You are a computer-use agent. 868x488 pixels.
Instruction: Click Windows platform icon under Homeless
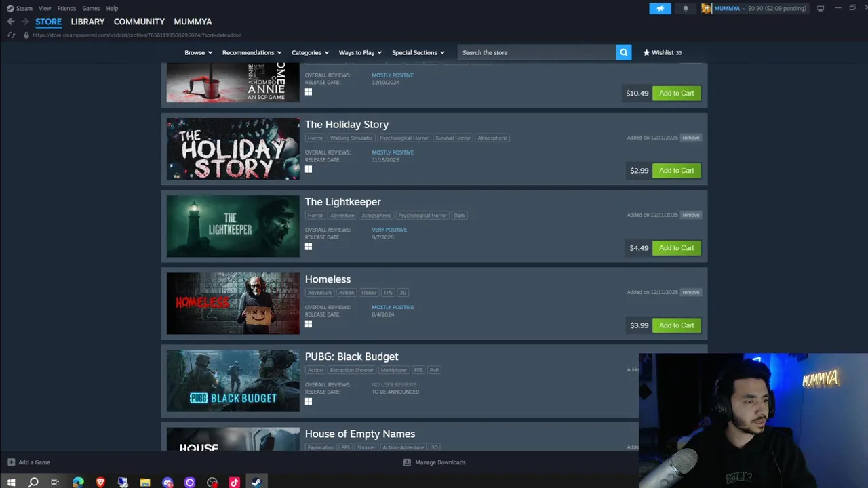click(x=309, y=324)
